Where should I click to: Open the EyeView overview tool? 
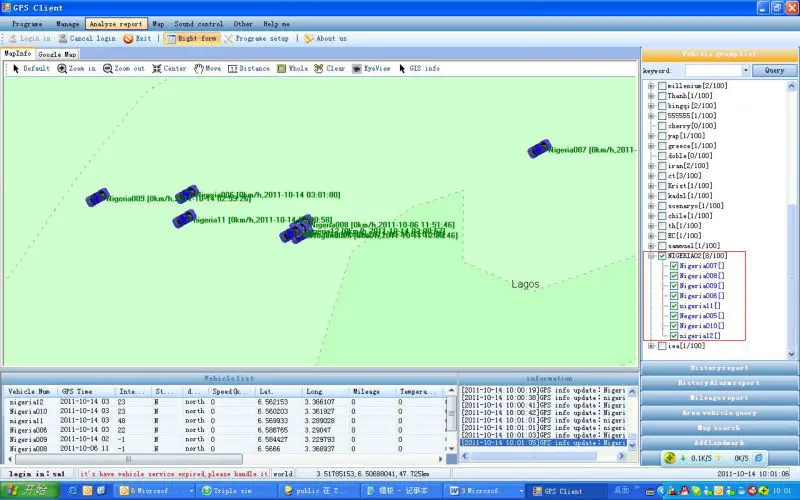click(x=371, y=68)
